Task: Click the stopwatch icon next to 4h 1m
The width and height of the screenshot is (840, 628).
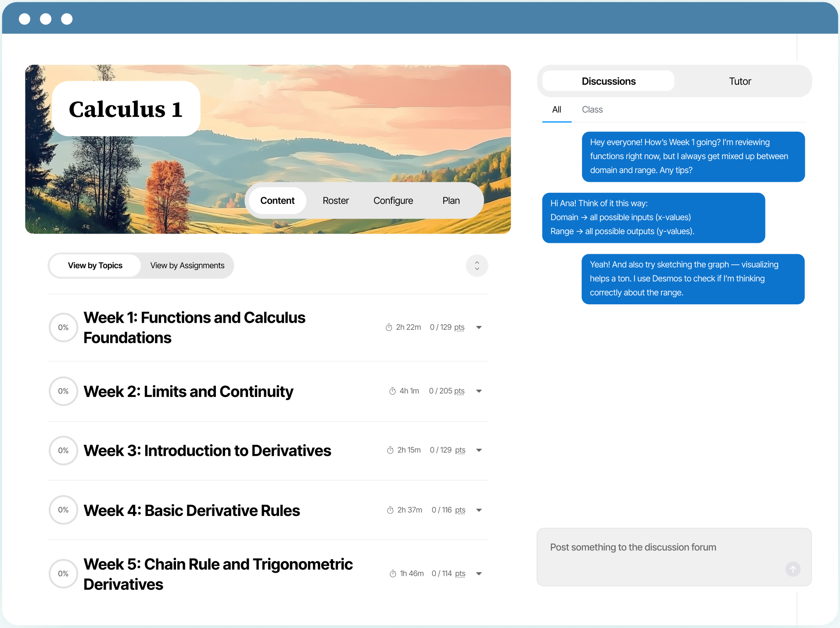Action: pos(392,391)
